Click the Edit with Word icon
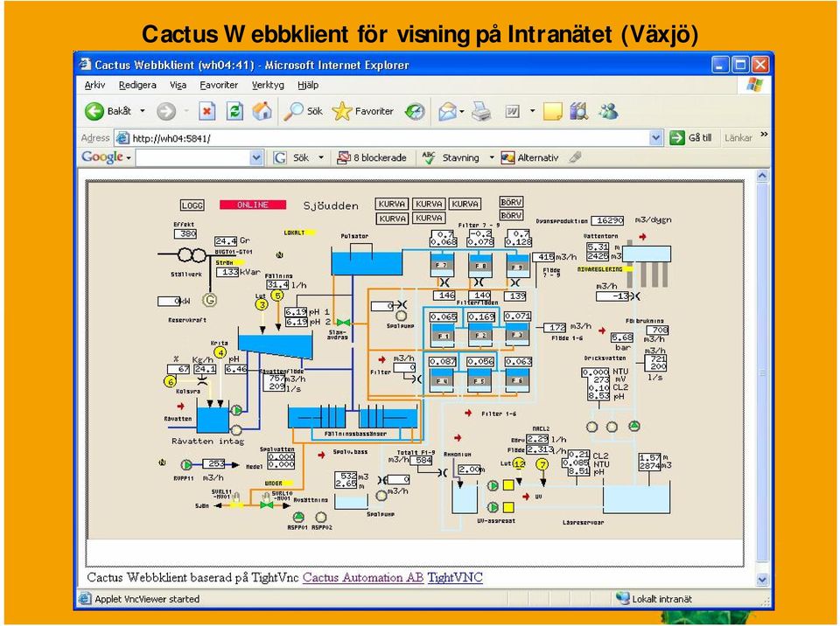This screenshot has height=626, width=840. [x=512, y=111]
